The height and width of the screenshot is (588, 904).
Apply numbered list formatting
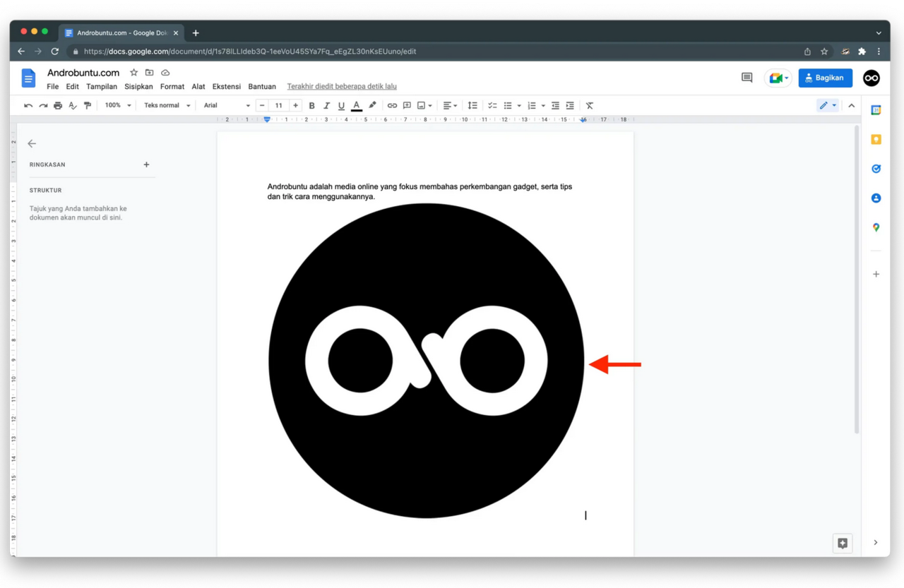click(x=532, y=106)
